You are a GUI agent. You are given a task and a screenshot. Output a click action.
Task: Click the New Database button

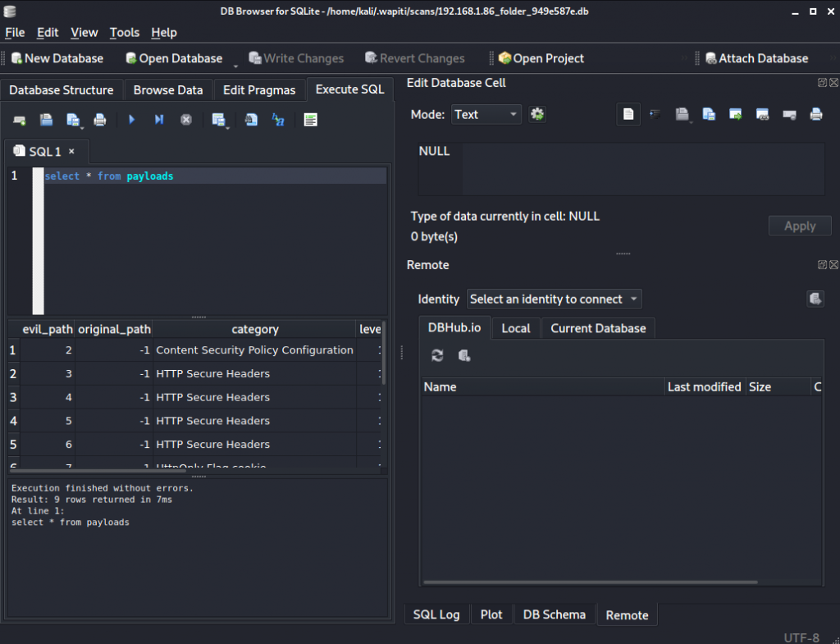[57, 58]
